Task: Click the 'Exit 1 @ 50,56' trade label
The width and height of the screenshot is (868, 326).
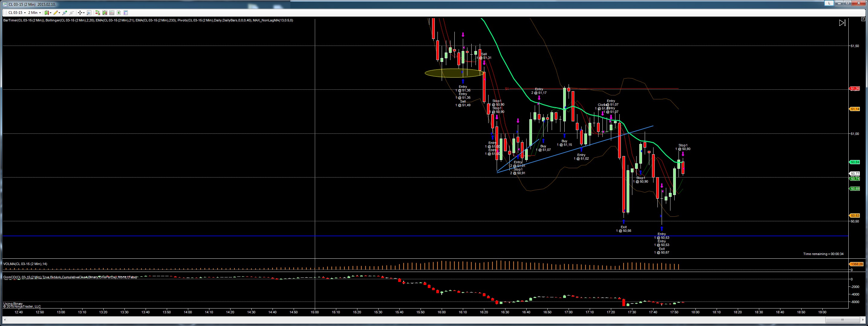Action: 624,229
